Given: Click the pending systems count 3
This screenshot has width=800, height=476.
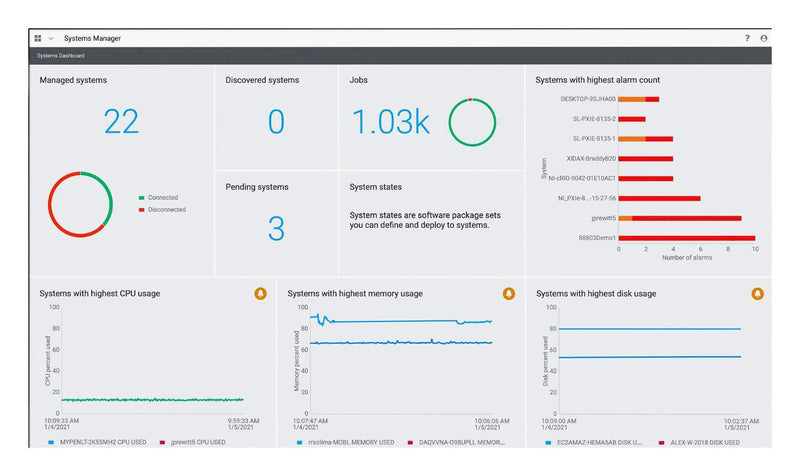Looking at the screenshot, I should coord(276,229).
